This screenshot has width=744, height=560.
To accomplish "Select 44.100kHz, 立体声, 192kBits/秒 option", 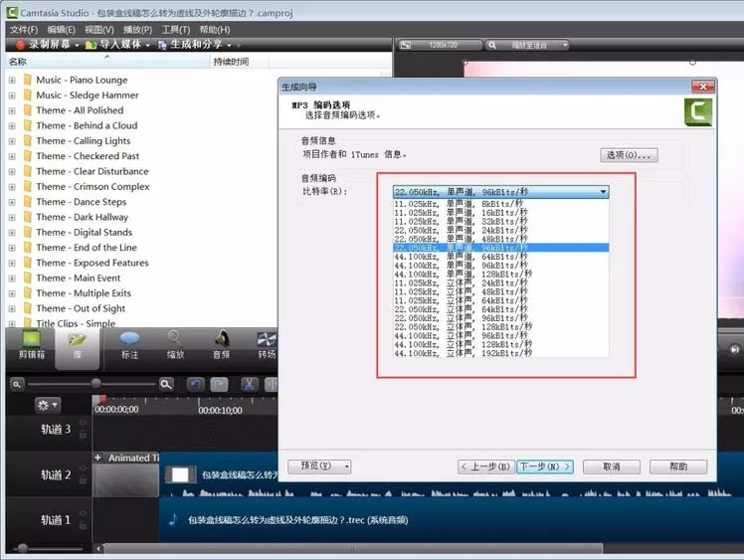I will pyautogui.click(x=500, y=353).
